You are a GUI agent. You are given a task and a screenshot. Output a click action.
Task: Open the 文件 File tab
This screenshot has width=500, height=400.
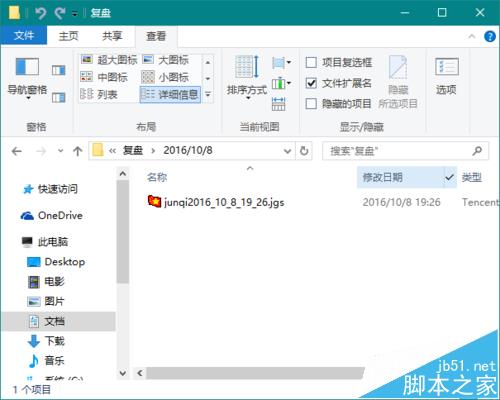click(x=24, y=36)
